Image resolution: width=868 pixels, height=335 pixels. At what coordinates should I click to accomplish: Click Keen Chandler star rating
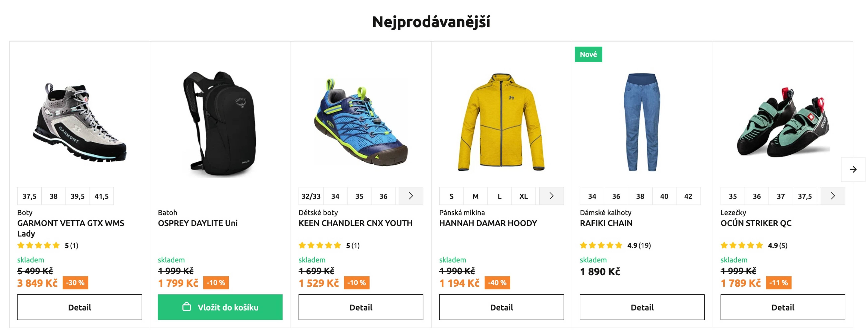click(x=319, y=245)
